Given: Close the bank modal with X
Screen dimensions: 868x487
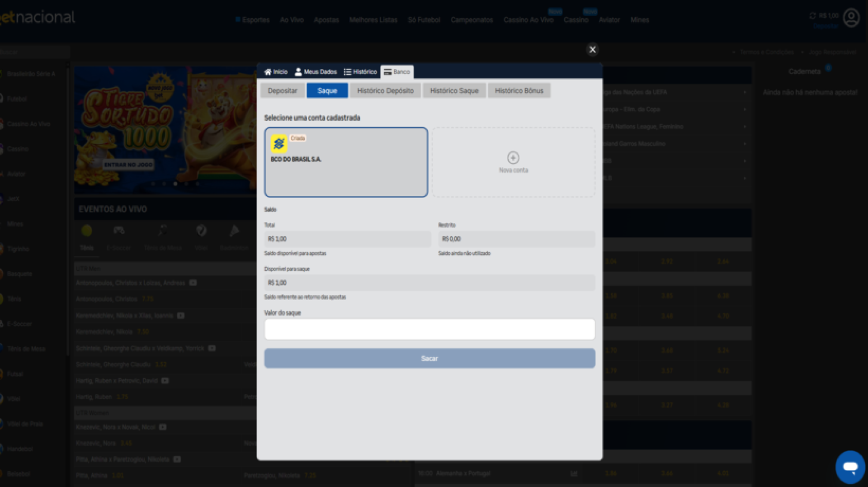Looking at the screenshot, I should (x=592, y=49).
